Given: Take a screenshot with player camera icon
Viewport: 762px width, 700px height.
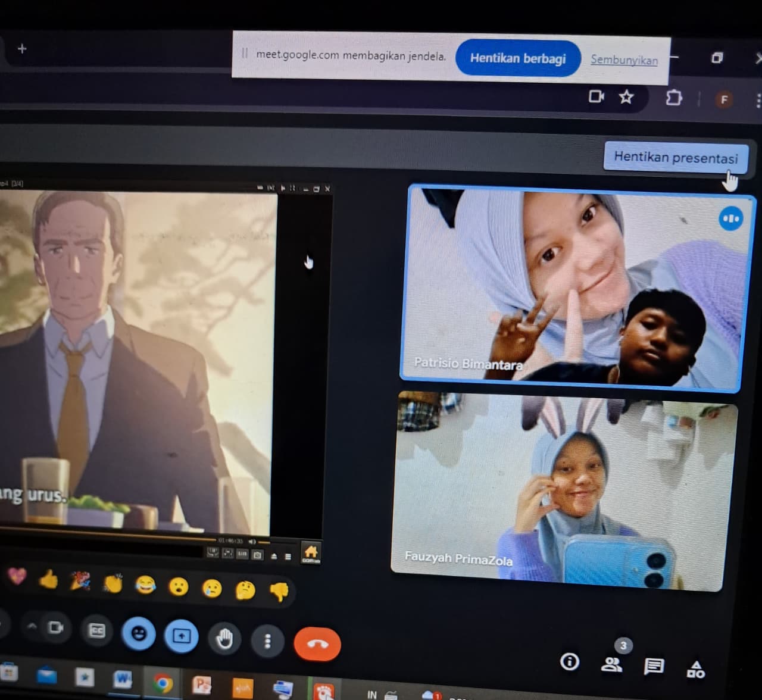Looking at the screenshot, I should (x=257, y=554).
